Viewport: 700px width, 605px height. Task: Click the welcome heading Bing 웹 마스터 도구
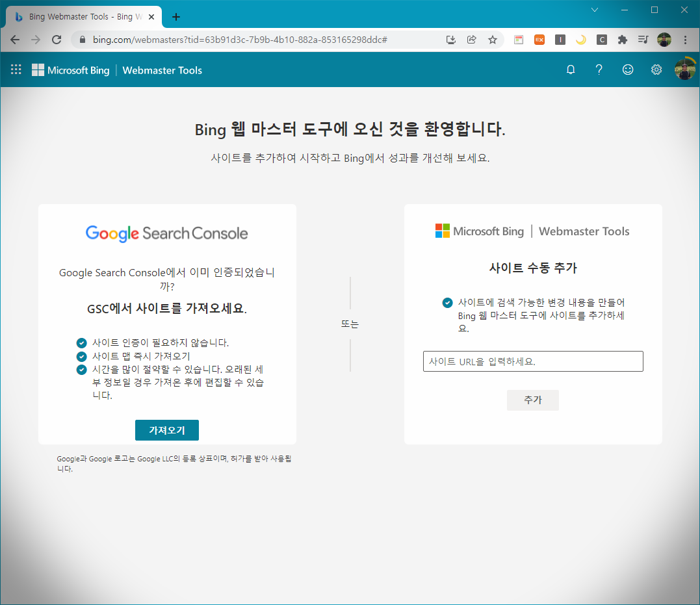click(x=350, y=129)
